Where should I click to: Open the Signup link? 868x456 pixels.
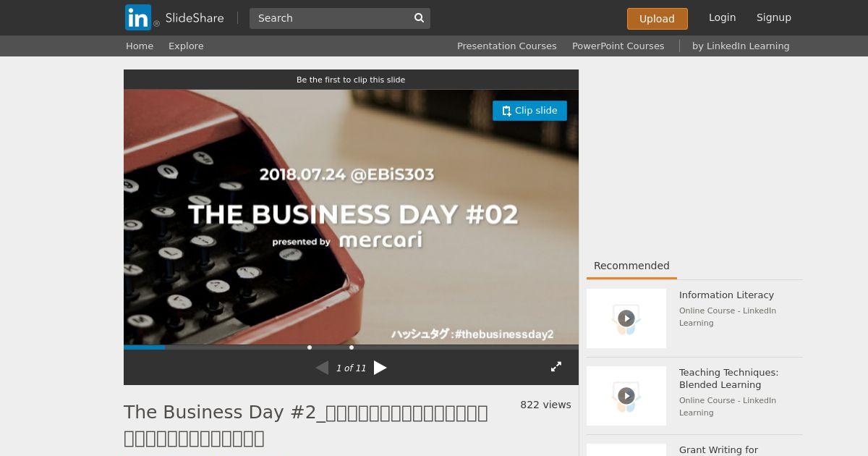click(x=774, y=17)
